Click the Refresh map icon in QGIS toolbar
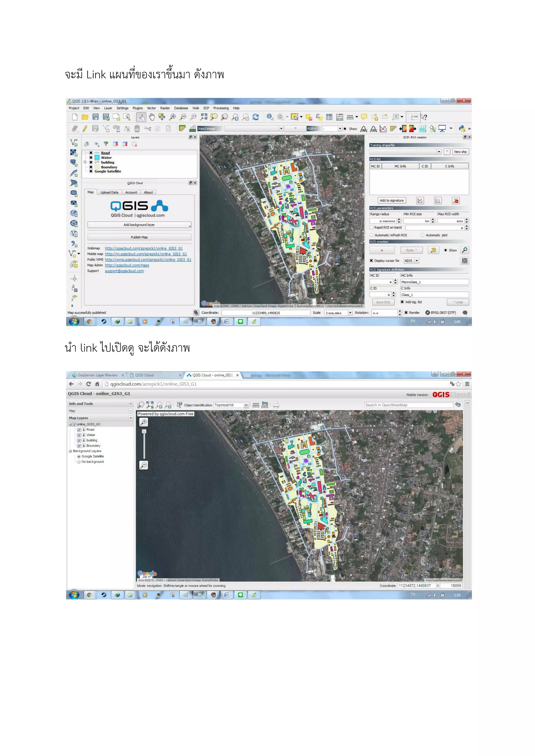The width and height of the screenshot is (535, 756). coord(256,117)
